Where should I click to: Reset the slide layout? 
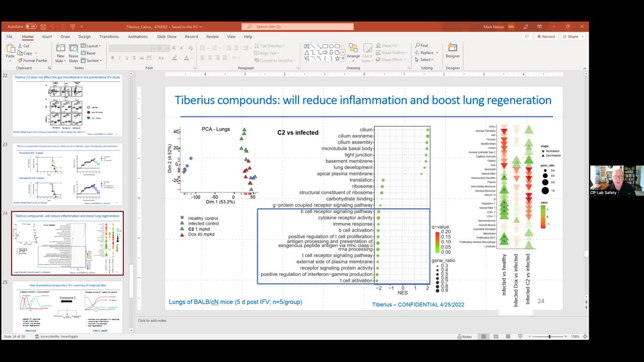point(89,53)
